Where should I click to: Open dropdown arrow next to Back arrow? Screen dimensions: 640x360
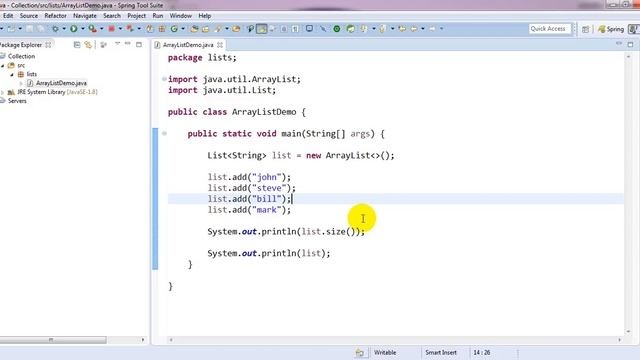coord(422,29)
